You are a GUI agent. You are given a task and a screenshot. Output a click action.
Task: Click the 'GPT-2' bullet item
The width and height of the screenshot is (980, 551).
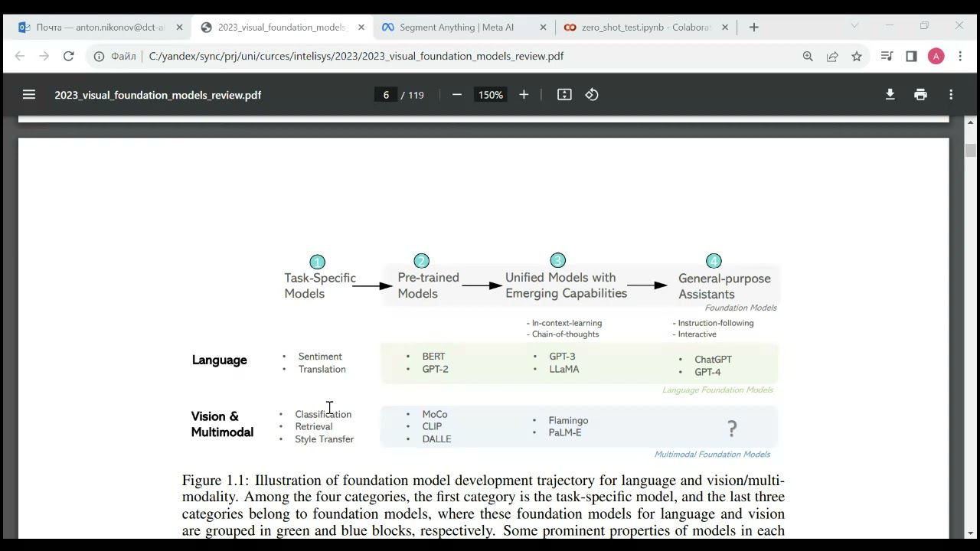pos(435,369)
